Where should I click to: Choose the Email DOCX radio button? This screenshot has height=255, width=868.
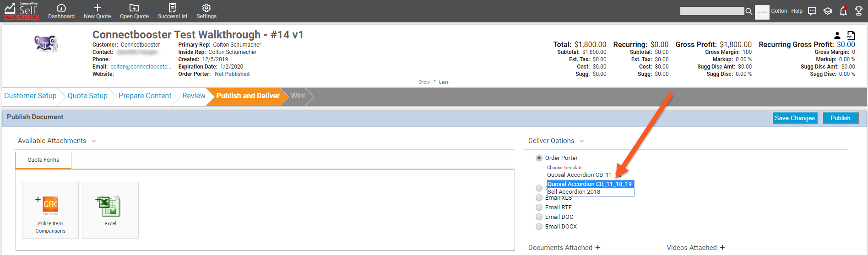(x=539, y=227)
